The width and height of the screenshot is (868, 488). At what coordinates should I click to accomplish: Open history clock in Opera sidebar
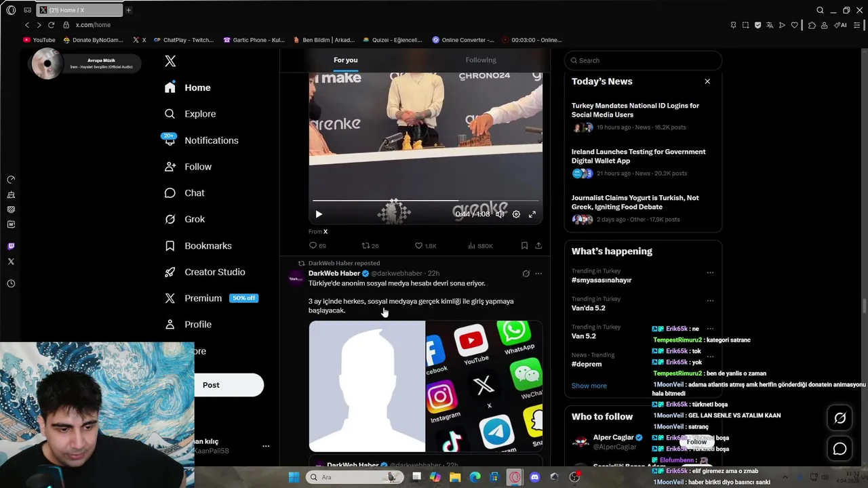[11, 284]
